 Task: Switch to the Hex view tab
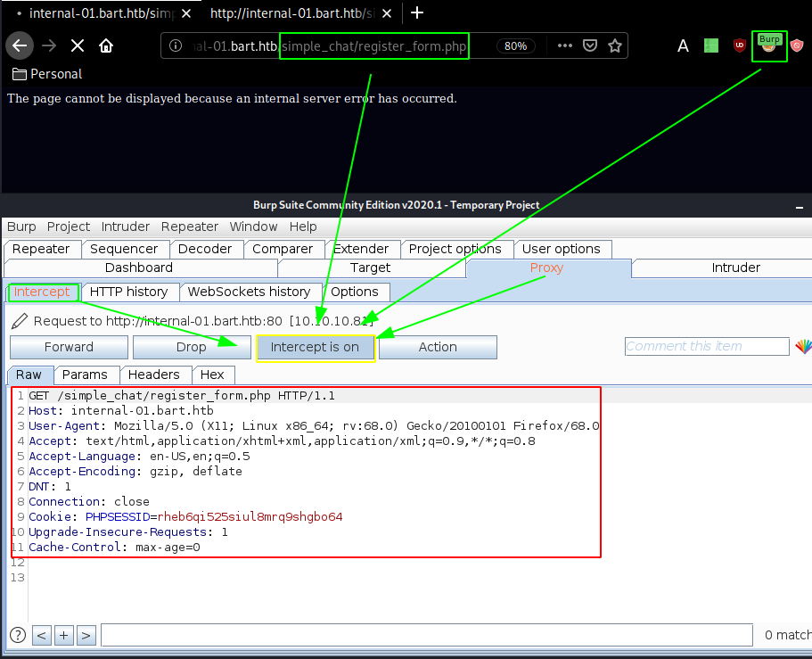[212, 375]
